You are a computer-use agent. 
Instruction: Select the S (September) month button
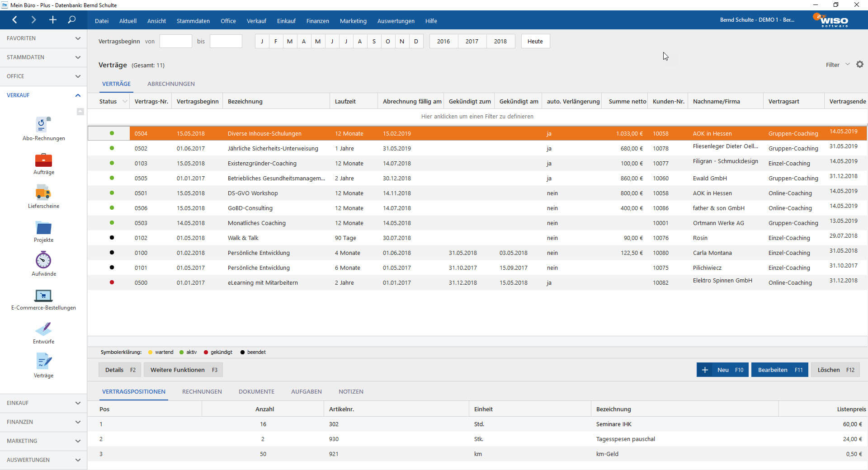click(x=374, y=41)
